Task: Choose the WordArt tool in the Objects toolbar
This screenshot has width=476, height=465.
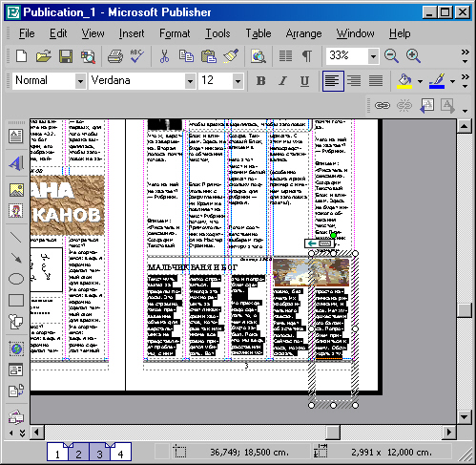Action: (x=16, y=163)
